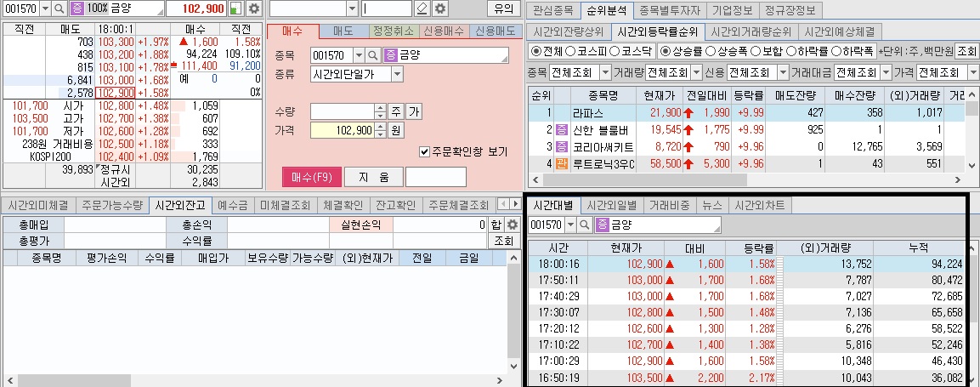Select the 상승폭 radio button
The height and width of the screenshot is (387, 980).
pos(710,51)
